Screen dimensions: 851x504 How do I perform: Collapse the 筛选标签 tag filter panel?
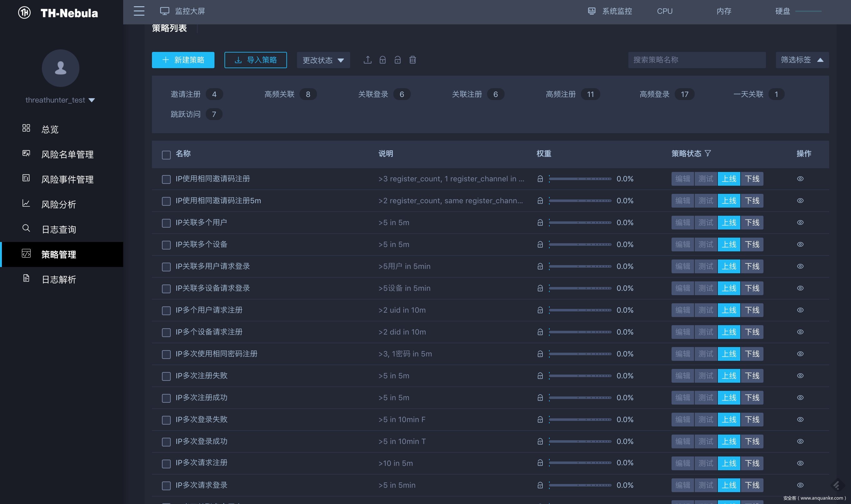(x=802, y=60)
